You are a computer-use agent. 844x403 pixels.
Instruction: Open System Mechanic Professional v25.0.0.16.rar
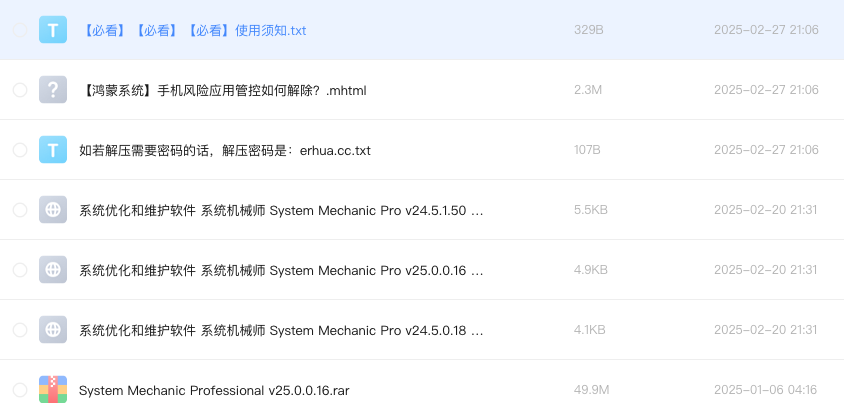(x=214, y=391)
